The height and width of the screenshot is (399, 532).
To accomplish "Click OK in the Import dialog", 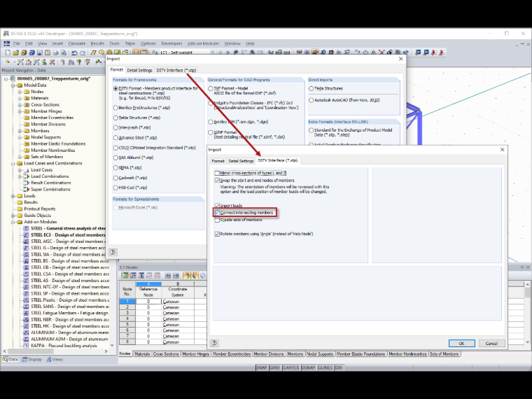I will 462,344.
